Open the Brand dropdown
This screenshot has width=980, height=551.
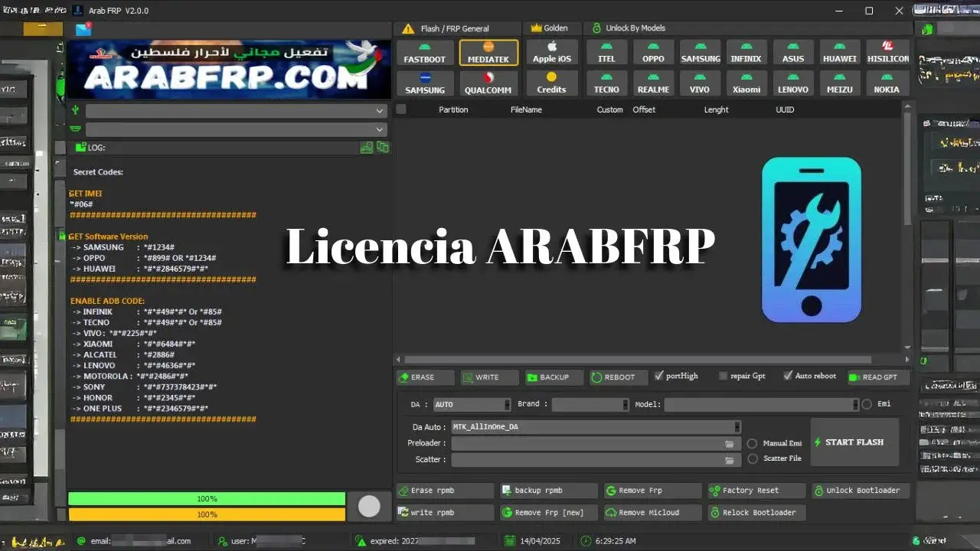point(590,404)
